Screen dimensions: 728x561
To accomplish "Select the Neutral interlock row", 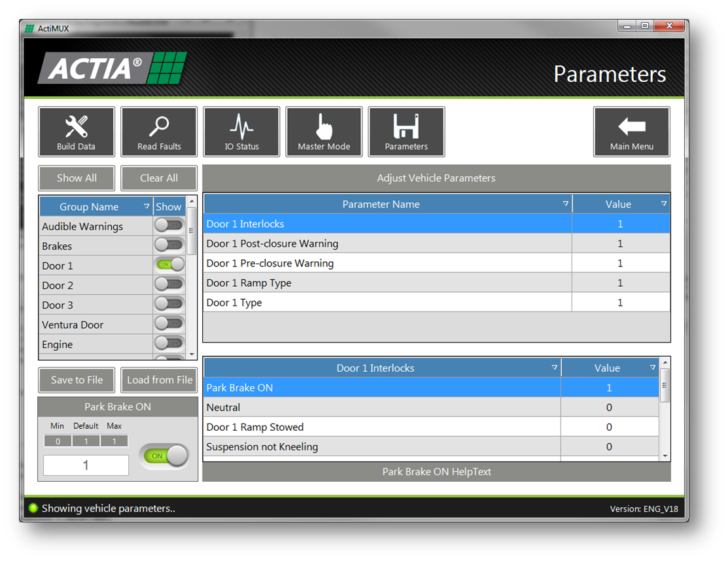I will [x=383, y=407].
